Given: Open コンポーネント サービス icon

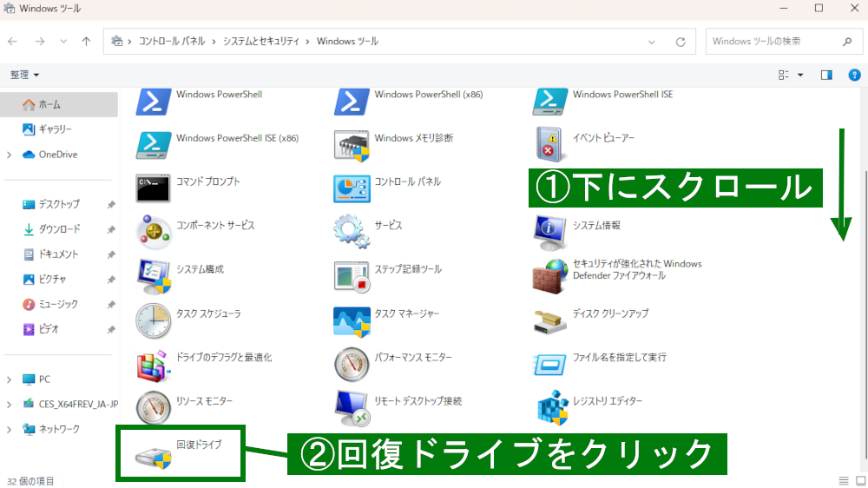Looking at the screenshot, I should 154,232.
